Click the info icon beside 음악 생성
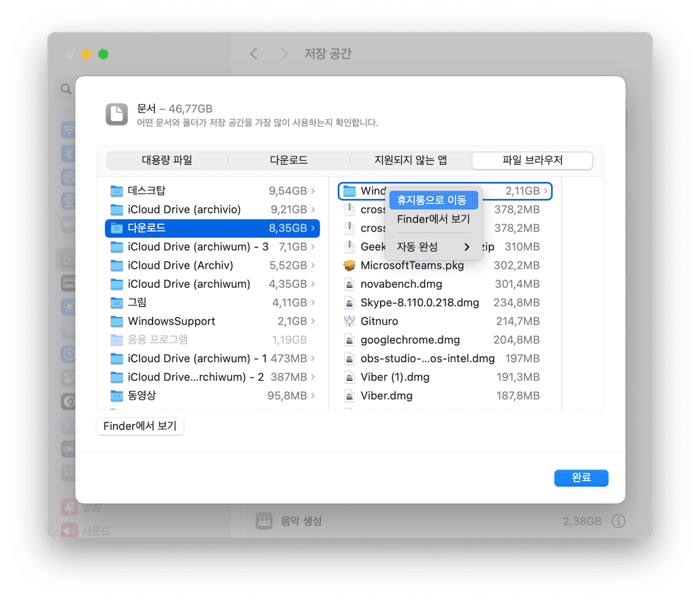Viewport: 700px width, 600px height. point(618,521)
